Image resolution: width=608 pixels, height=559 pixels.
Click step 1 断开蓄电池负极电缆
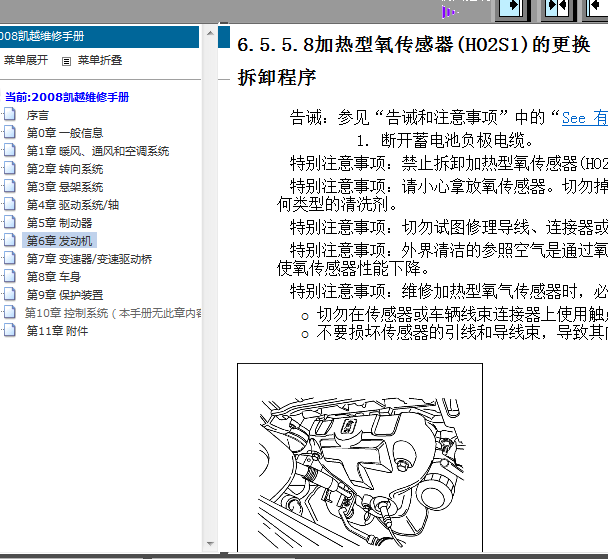445,140
